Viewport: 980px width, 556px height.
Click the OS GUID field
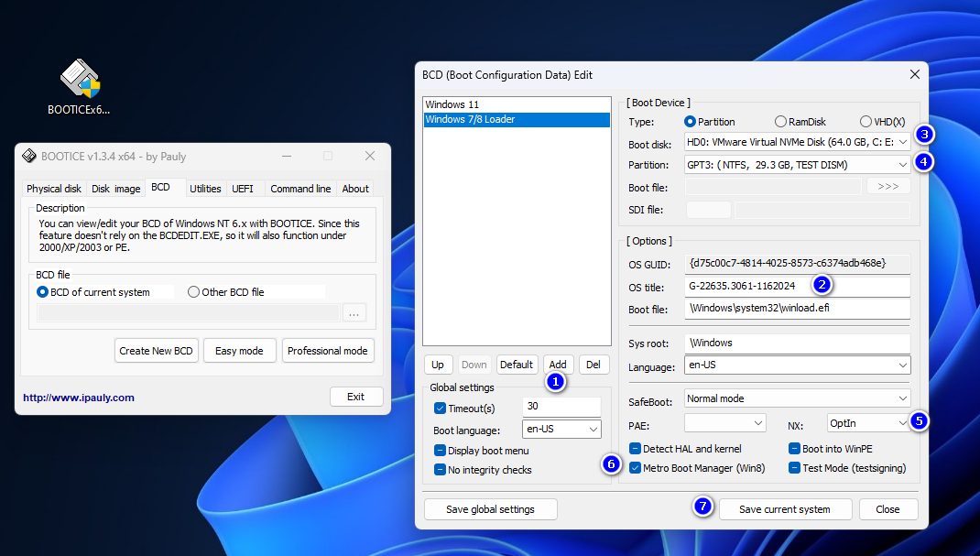tap(798, 264)
